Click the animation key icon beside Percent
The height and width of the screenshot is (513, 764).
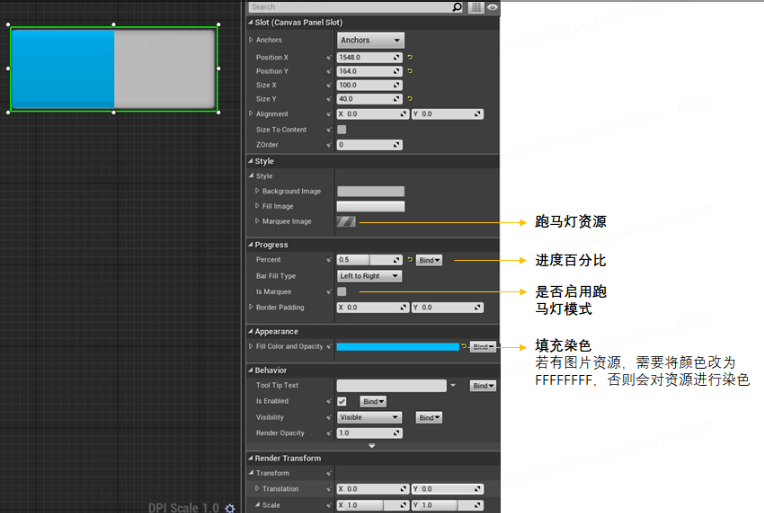[329, 260]
